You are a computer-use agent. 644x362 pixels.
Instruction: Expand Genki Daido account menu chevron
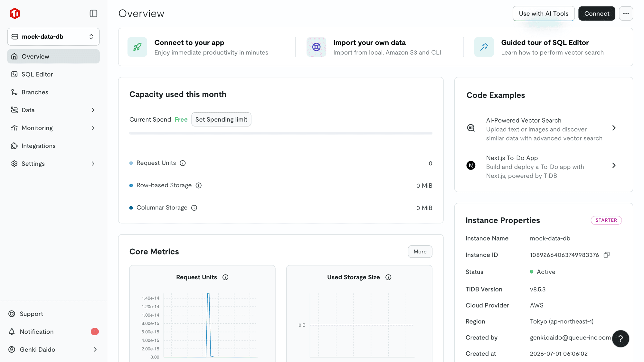[95, 349]
